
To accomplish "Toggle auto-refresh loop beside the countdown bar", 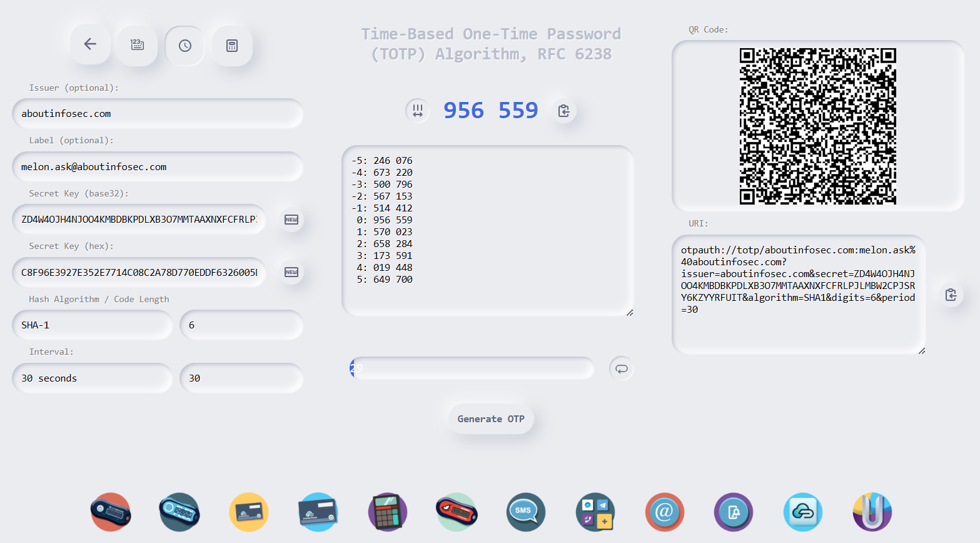I will 620,368.
